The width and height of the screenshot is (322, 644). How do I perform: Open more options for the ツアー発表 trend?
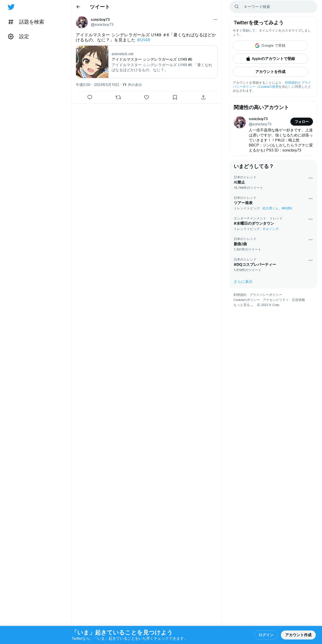pos(310,199)
